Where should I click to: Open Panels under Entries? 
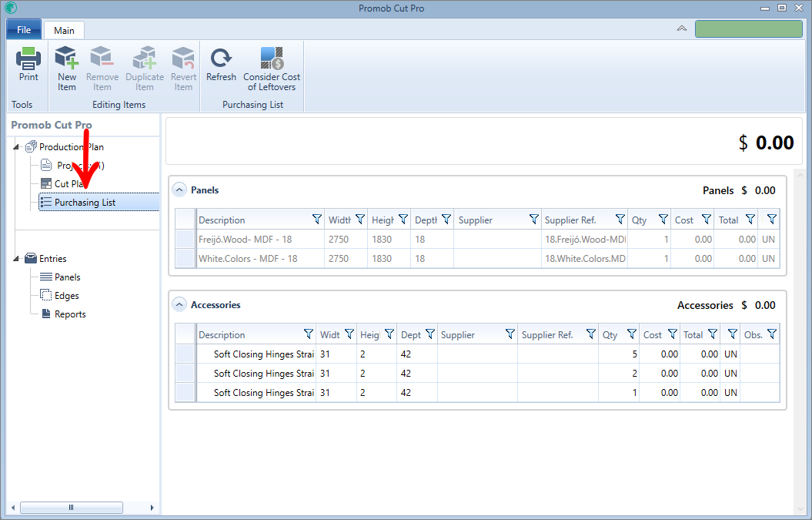[67, 277]
